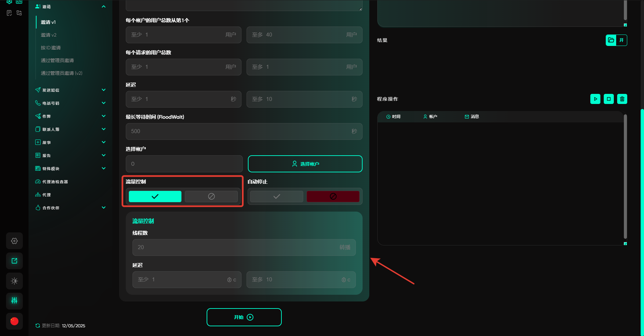Open the results folder icon button
Viewport: 644px width, 336px height.
(x=611, y=40)
